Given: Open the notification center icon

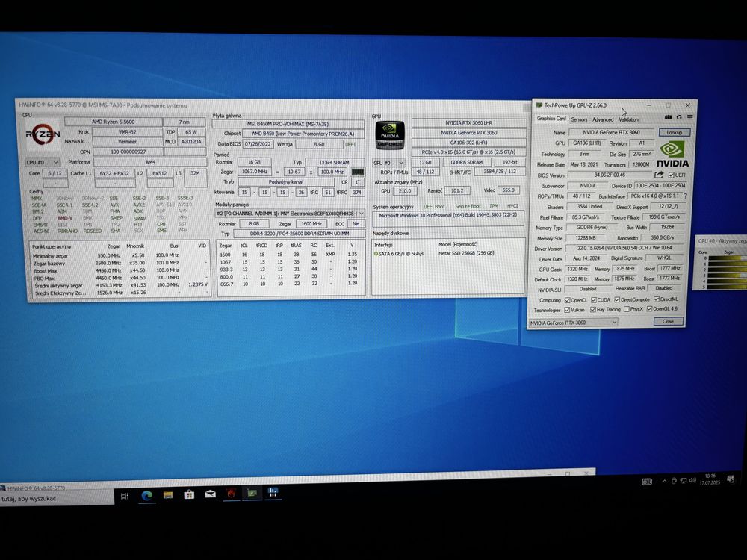Looking at the screenshot, I should coord(731,479).
